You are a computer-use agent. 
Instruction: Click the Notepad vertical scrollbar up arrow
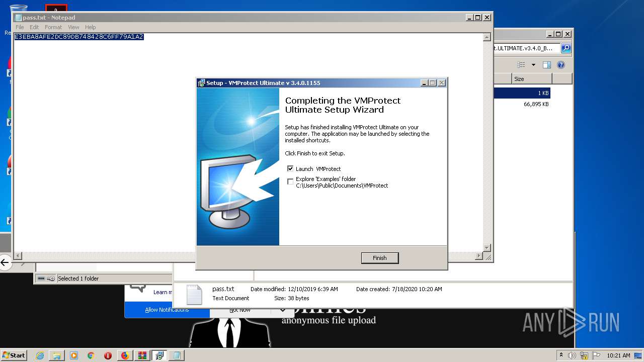[x=487, y=37]
